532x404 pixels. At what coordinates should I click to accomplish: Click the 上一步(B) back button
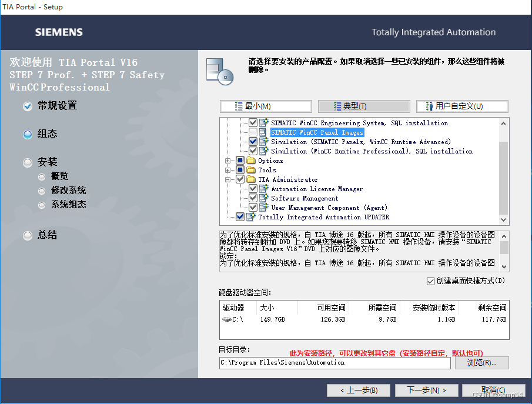[x=358, y=390]
